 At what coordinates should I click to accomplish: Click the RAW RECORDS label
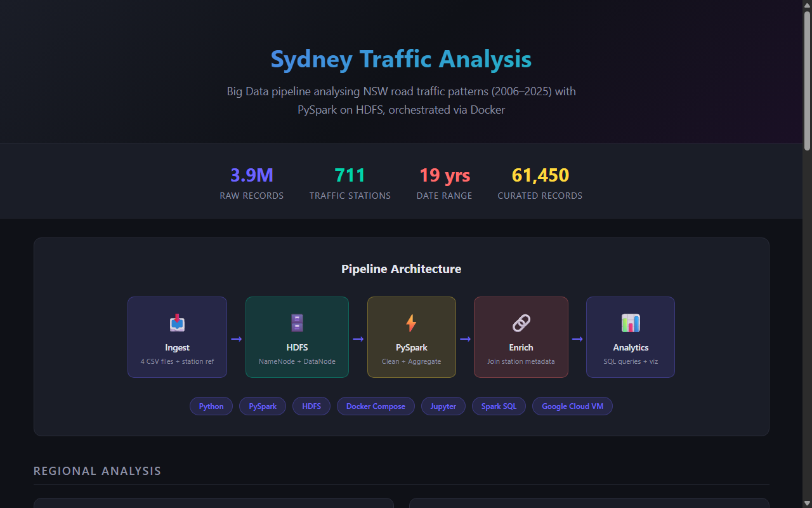click(252, 196)
